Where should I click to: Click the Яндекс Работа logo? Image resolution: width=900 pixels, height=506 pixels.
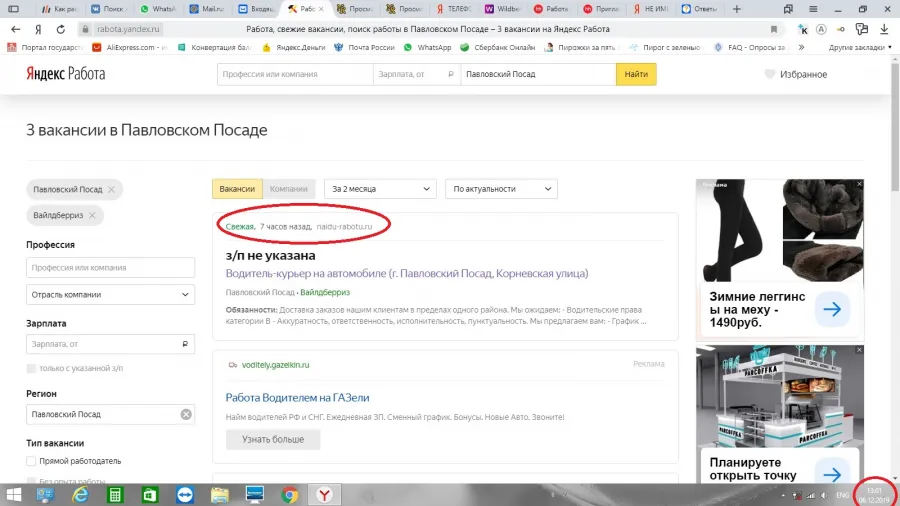[66, 74]
